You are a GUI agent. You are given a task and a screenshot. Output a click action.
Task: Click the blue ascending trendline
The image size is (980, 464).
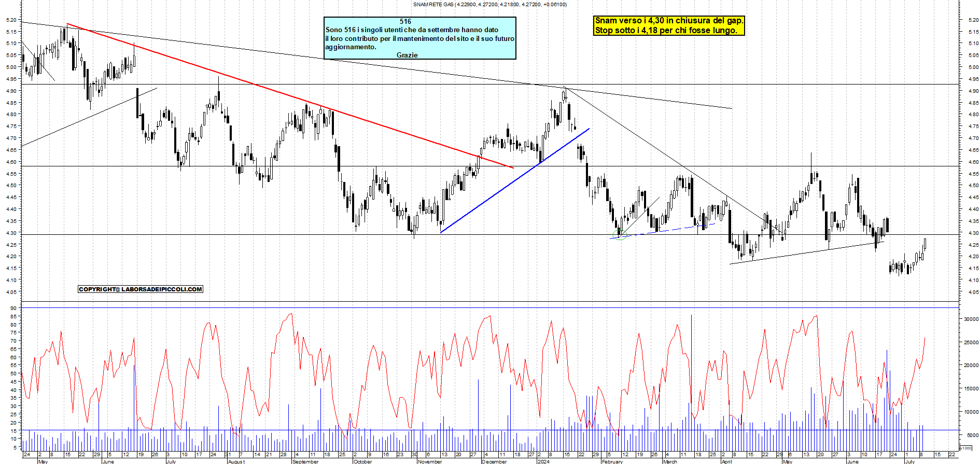click(515, 180)
